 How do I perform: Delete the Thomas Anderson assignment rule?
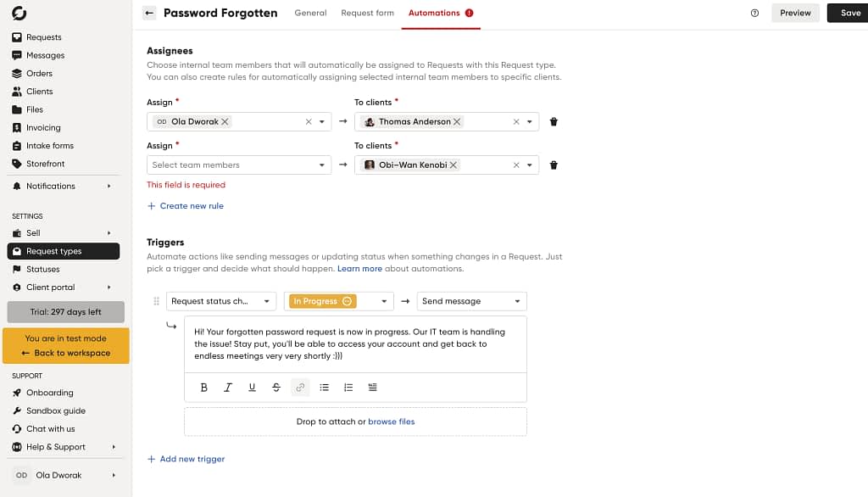(x=553, y=122)
